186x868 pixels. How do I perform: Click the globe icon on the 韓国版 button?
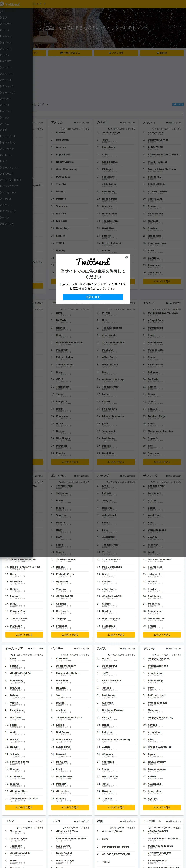point(158,53)
